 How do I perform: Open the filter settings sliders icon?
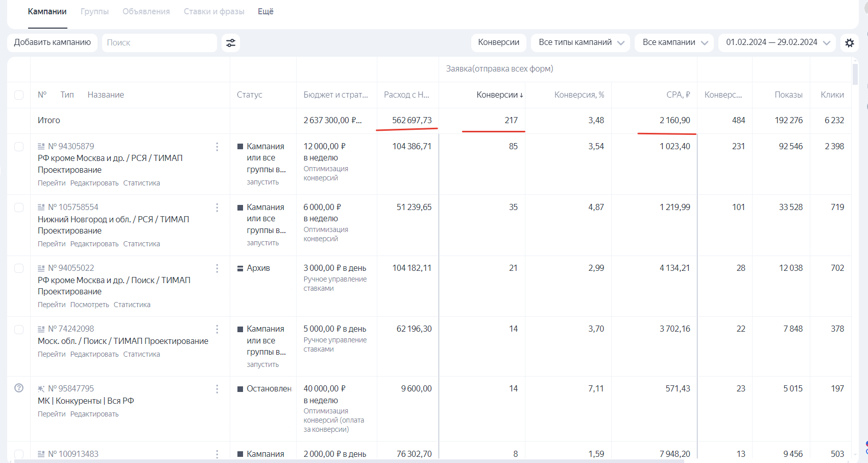[231, 43]
